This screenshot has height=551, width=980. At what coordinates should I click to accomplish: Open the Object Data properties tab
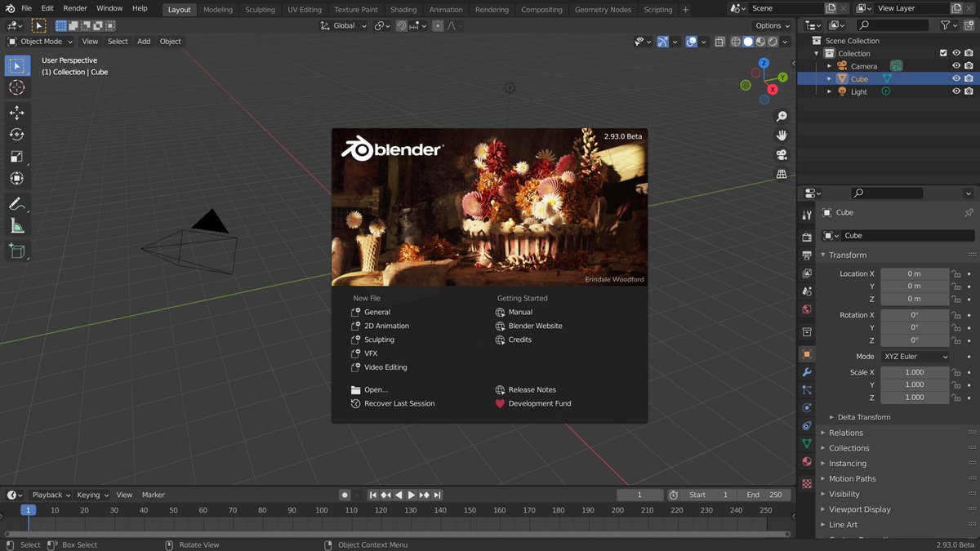807,443
